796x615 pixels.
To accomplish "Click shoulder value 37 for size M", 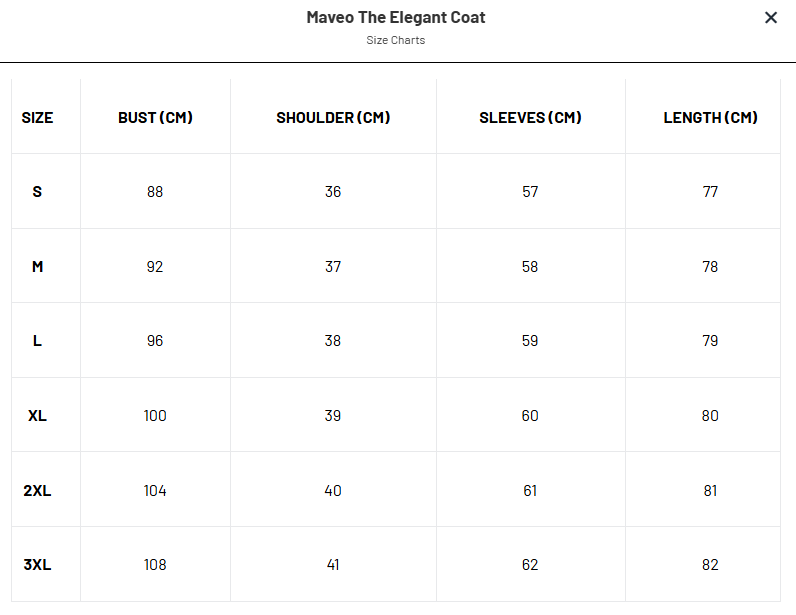I will tap(333, 266).
